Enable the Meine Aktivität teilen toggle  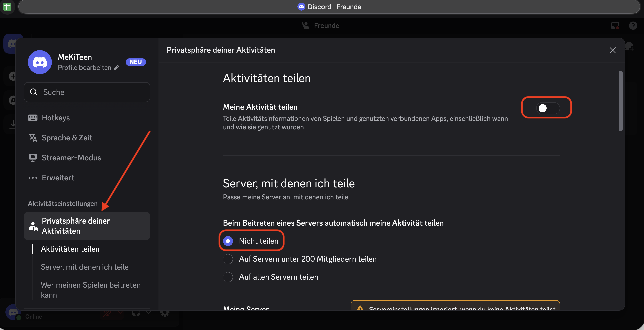point(548,108)
